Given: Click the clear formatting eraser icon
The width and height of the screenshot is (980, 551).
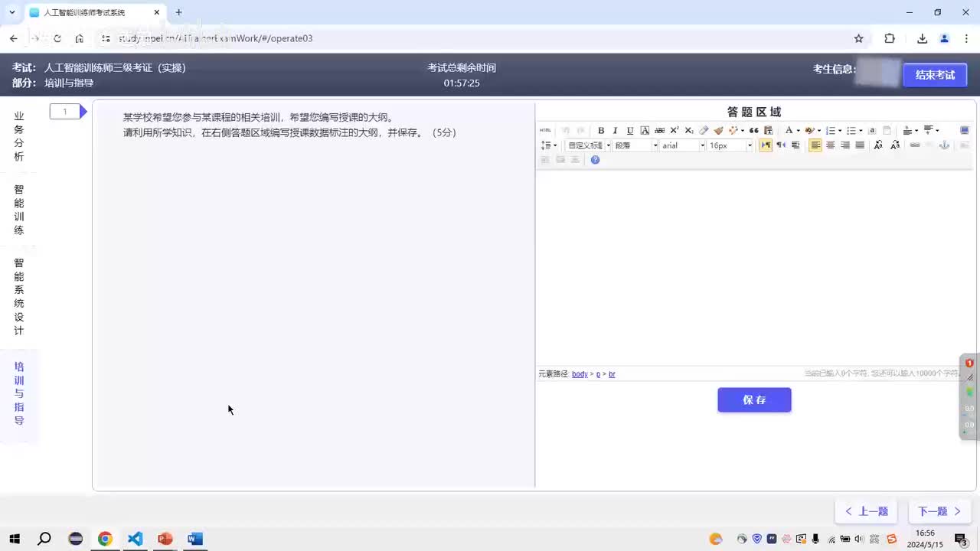Looking at the screenshot, I should [x=704, y=130].
